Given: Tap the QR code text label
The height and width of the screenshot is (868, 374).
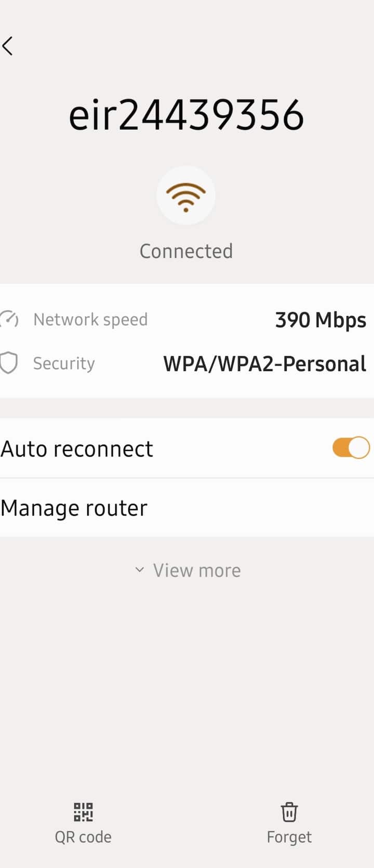Looking at the screenshot, I should pos(83,837).
